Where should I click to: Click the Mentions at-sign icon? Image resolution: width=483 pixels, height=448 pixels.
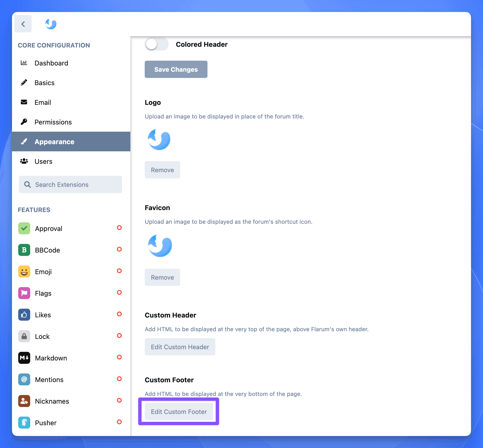click(24, 379)
